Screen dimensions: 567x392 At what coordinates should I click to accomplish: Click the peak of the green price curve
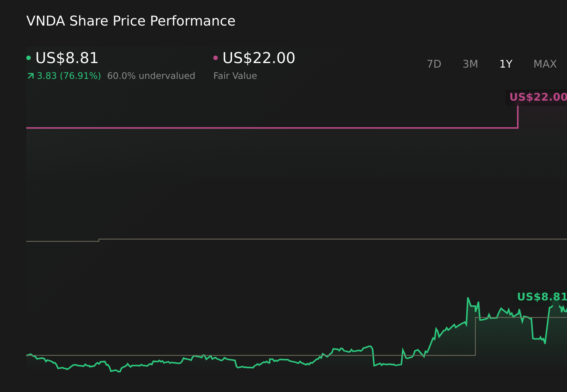(x=468, y=297)
